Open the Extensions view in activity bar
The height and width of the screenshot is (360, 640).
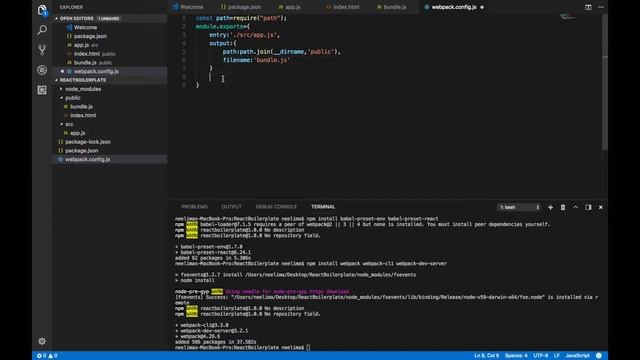[42, 90]
